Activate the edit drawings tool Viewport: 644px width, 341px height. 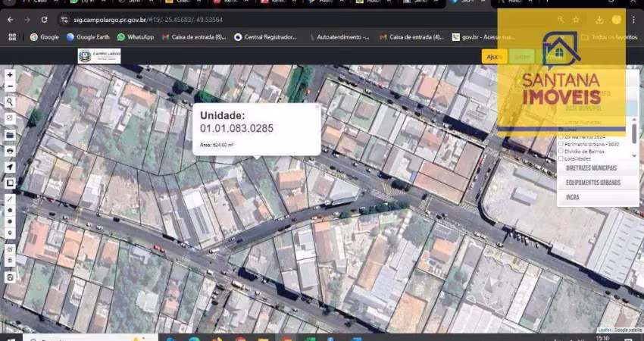10,249
